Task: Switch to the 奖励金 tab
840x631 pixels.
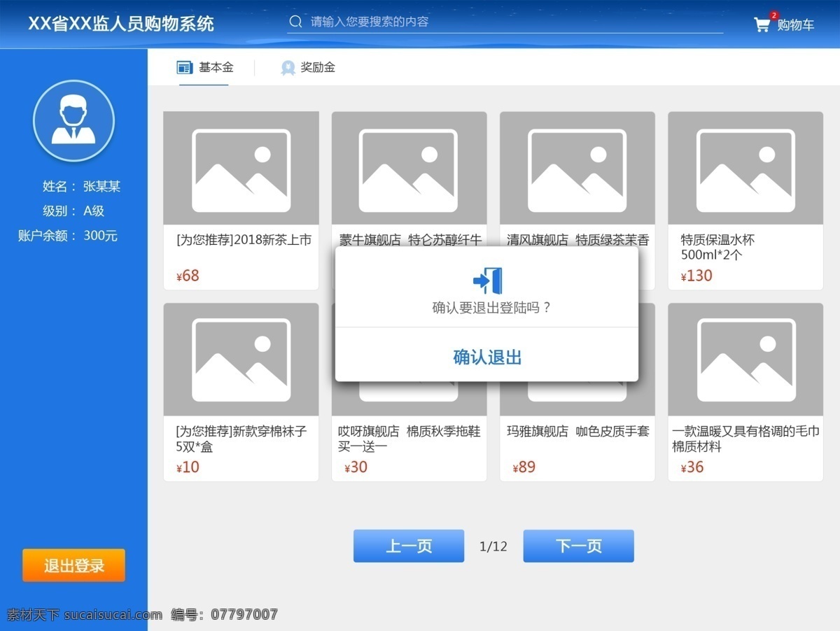Action: coord(308,68)
